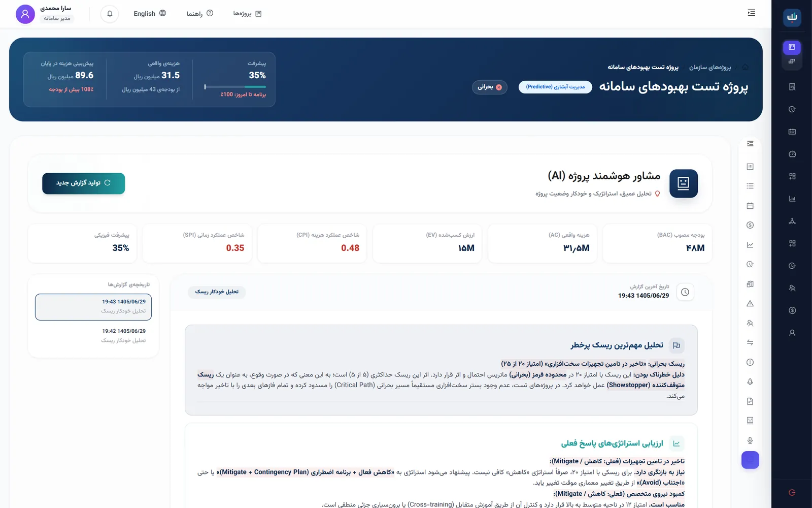Click the 35% progress bar in header
Screen dimensions: 812x508
(x=235, y=87)
